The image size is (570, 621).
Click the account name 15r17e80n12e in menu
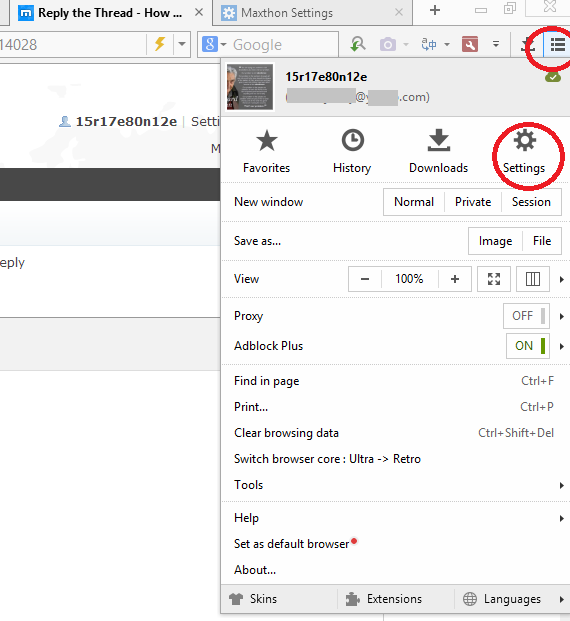[326, 77]
